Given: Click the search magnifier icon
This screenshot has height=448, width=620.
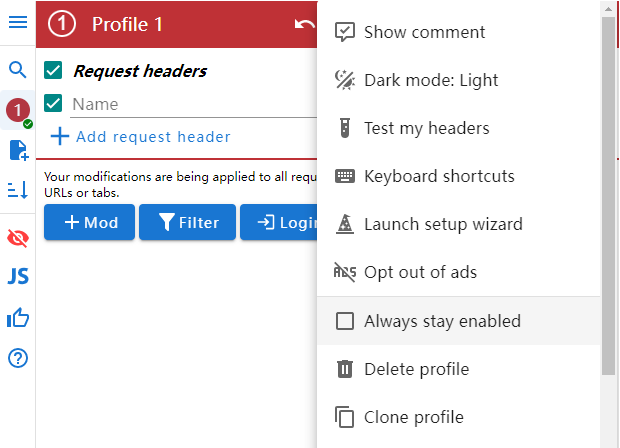Looking at the screenshot, I should [18, 69].
